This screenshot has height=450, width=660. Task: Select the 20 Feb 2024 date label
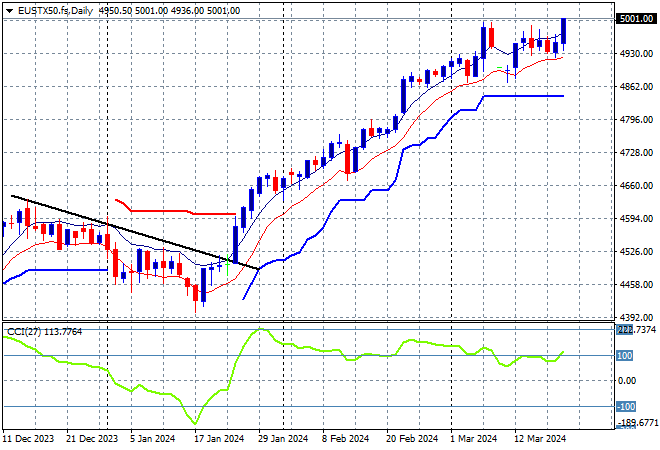point(411,438)
